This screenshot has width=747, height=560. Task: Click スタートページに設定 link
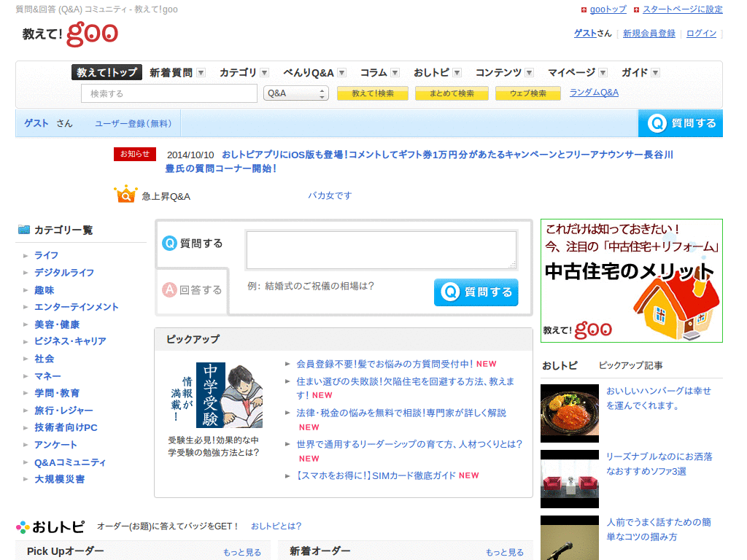tap(683, 9)
